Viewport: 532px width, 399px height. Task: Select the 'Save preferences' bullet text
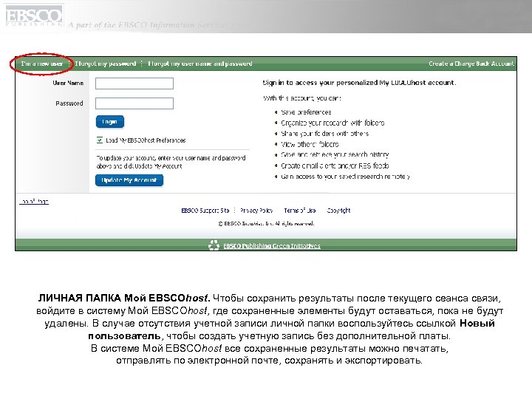pyautogui.click(x=306, y=112)
